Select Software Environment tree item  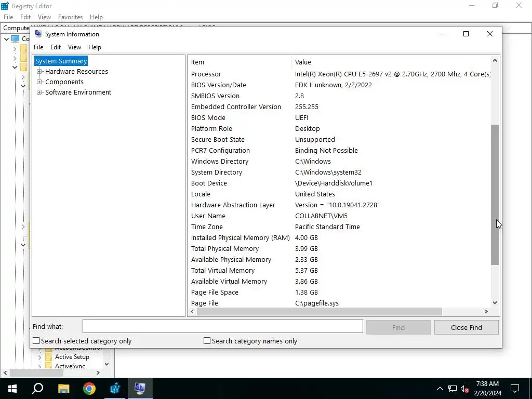(x=78, y=92)
